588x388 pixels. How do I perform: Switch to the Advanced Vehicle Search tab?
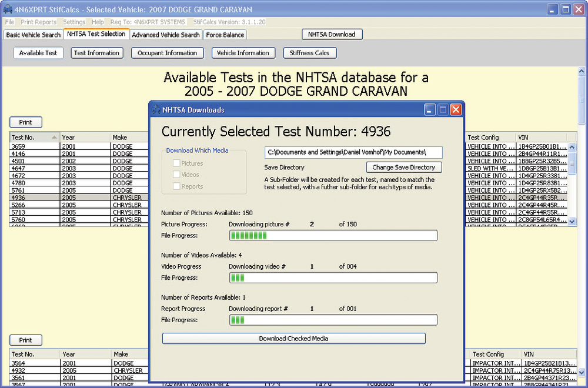[x=166, y=35]
